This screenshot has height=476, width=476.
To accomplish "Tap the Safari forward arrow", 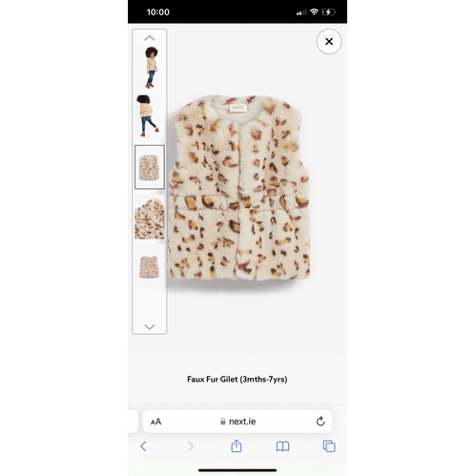I will pyautogui.click(x=191, y=446).
